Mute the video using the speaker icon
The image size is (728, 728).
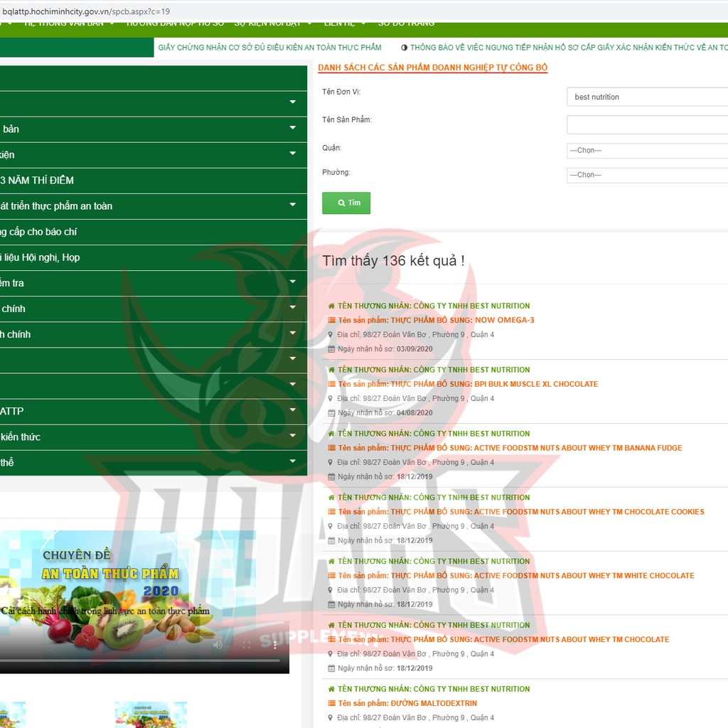tap(218, 645)
